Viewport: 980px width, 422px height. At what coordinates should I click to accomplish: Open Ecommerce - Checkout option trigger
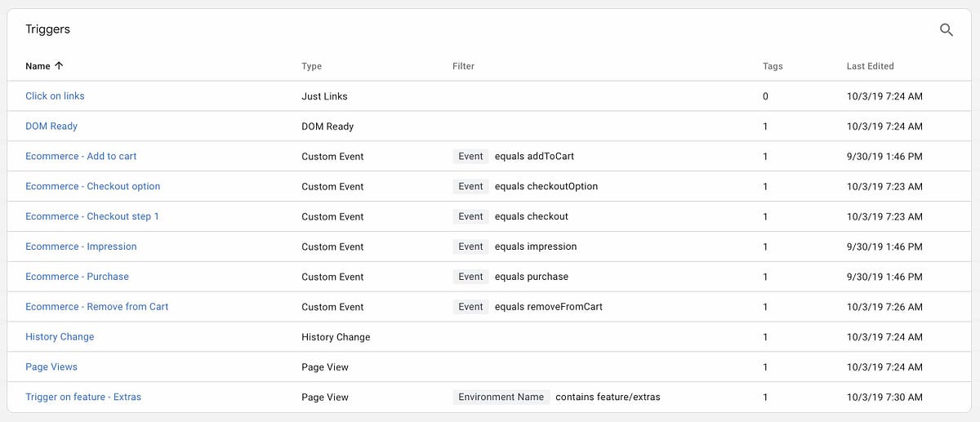click(x=93, y=186)
